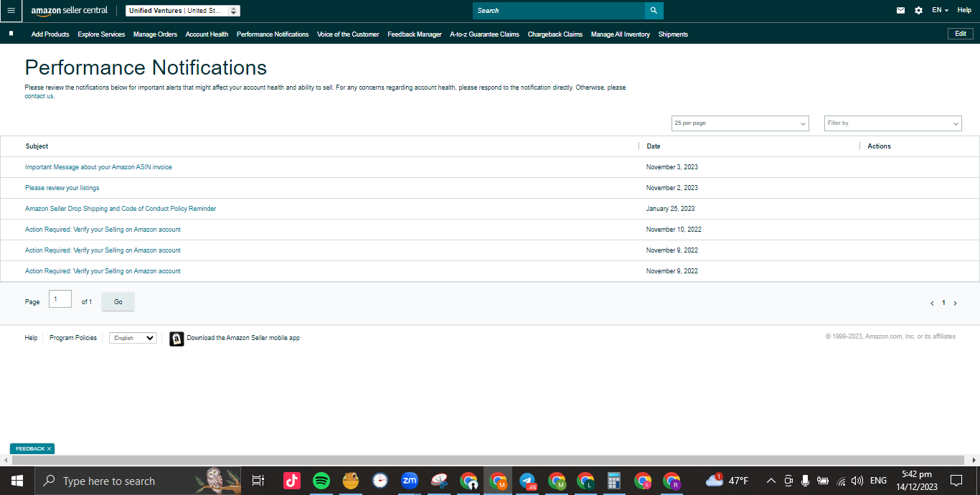Click the bookmark flag icon
Image resolution: width=980 pixels, height=495 pixels.
(x=11, y=34)
